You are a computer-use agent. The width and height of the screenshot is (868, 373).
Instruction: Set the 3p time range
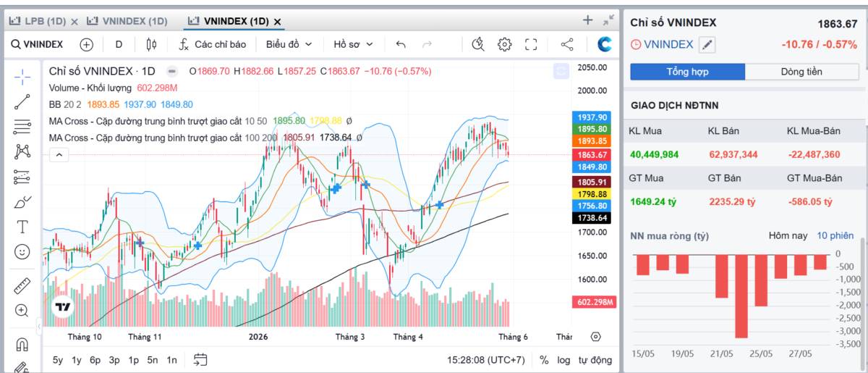114,359
